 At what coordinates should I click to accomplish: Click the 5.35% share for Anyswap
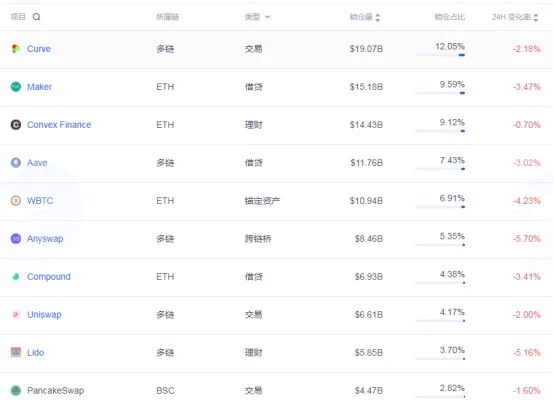point(452,236)
